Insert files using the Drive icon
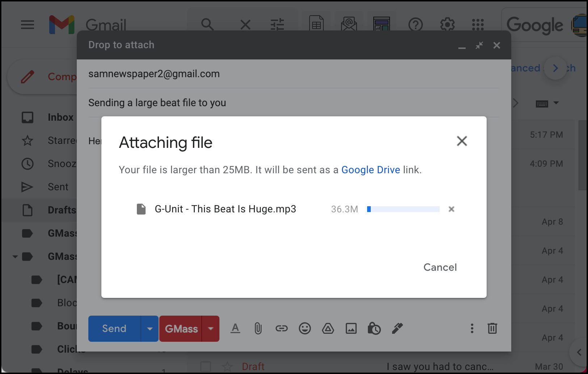Image resolution: width=588 pixels, height=374 pixels. tap(328, 329)
